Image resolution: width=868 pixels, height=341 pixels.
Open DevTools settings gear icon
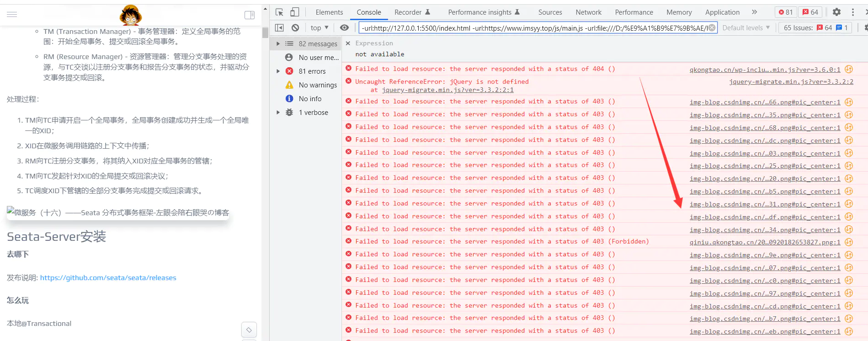836,12
